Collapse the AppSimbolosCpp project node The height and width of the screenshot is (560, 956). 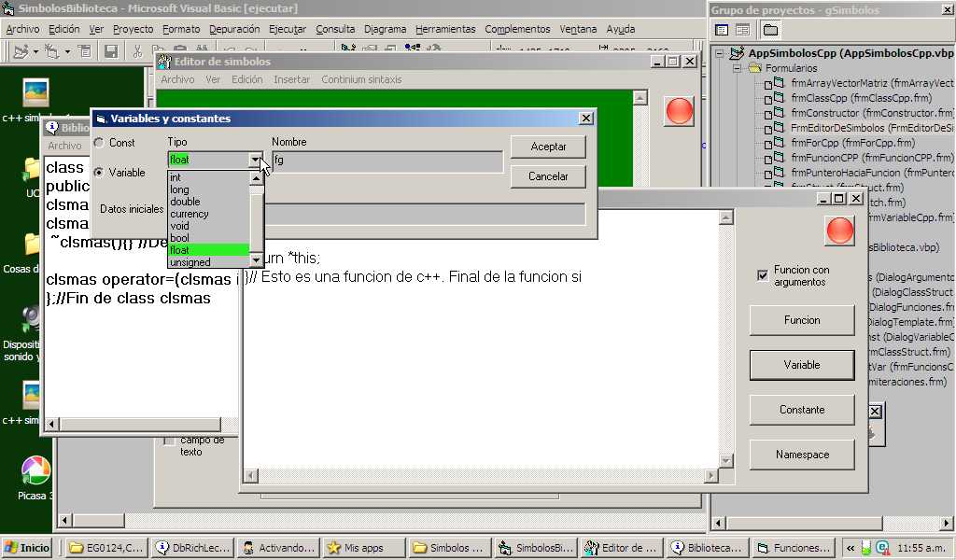tap(720, 53)
